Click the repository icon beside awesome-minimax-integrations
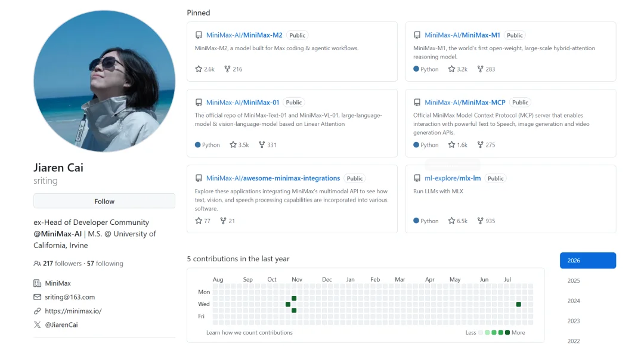The width and height of the screenshot is (644, 346). click(199, 178)
